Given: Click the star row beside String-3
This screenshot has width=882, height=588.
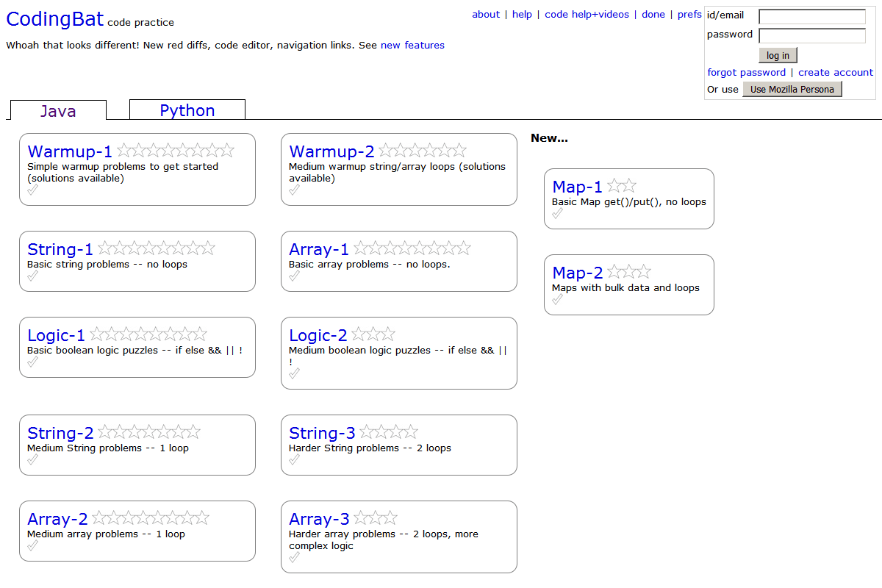Looking at the screenshot, I should (388, 432).
